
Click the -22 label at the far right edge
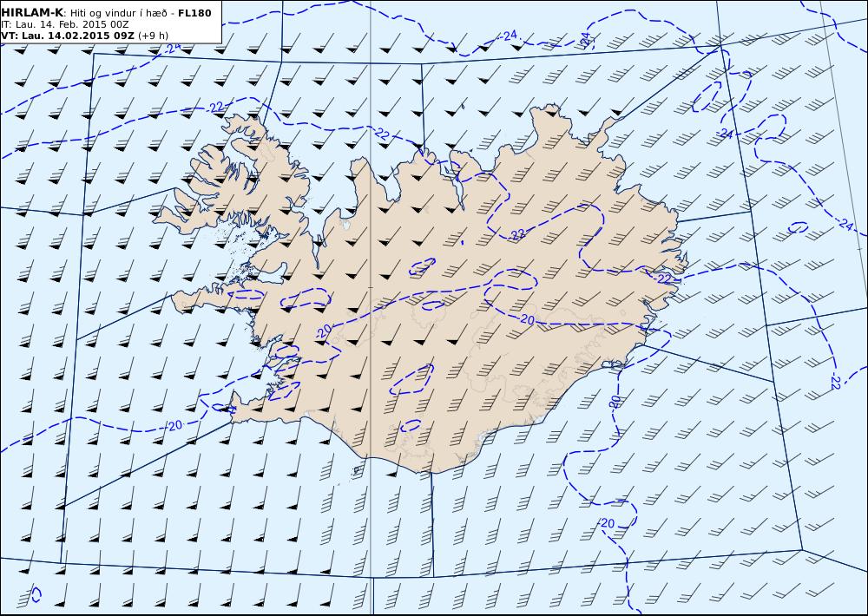click(x=835, y=381)
